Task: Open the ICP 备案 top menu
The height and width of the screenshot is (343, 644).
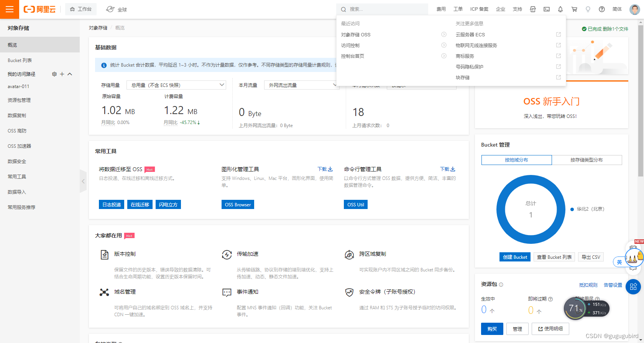Action: [480, 9]
